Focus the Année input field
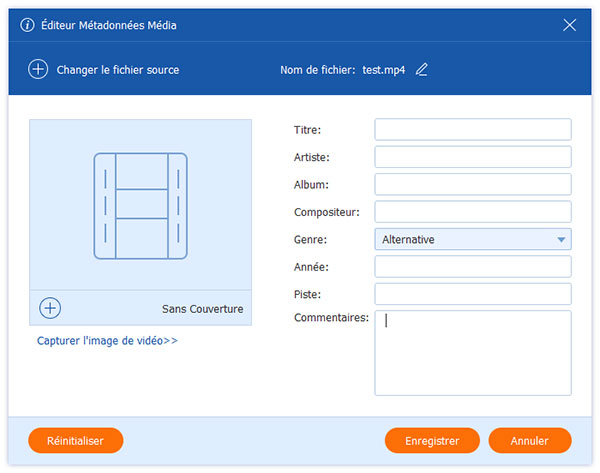Image resolution: width=600 pixels, height=473 pixels. coord(473,267)
